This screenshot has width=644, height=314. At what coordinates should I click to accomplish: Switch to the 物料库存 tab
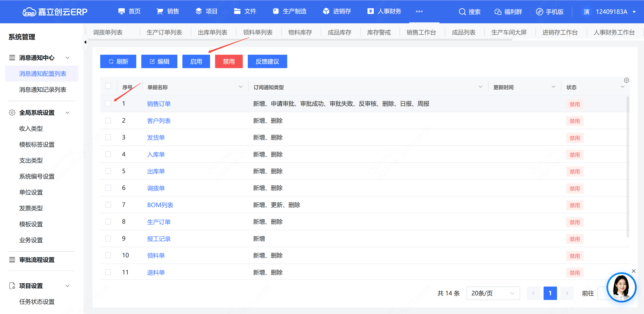300,32
